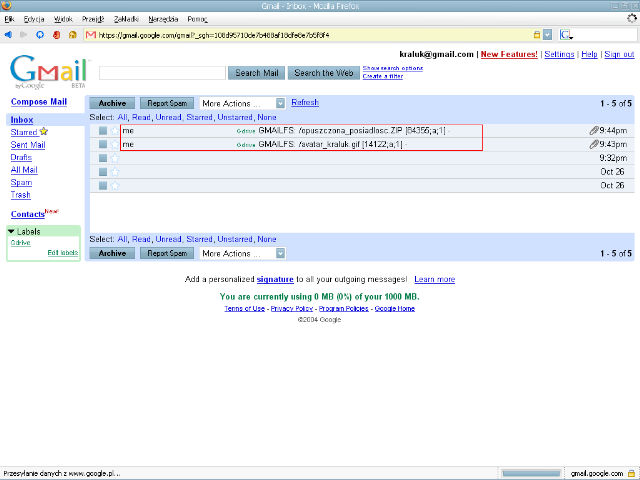Open the Drafts folder
This screenshot has width=640, height=480.
pos(21,158)
